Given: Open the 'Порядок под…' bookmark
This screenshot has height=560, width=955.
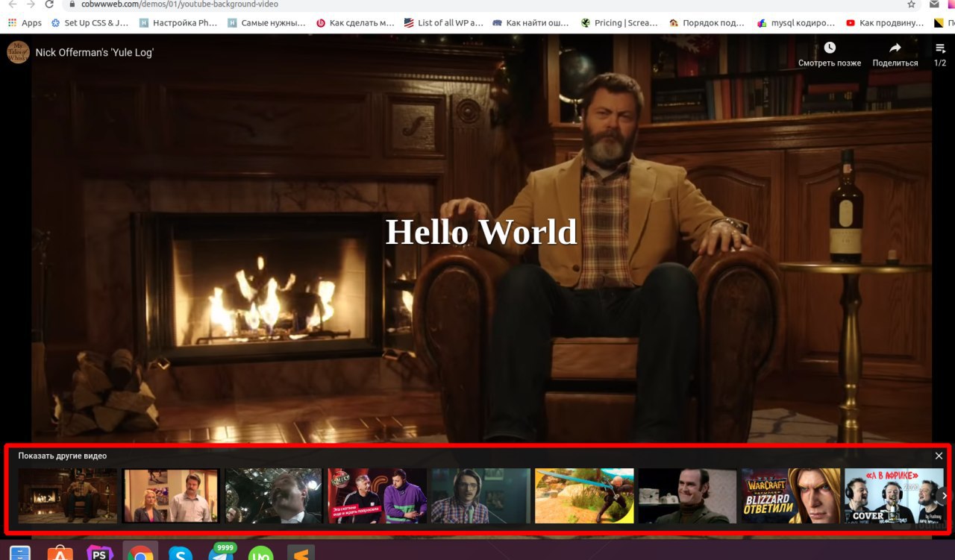Looking at the screenshot, I should [707, 23].
